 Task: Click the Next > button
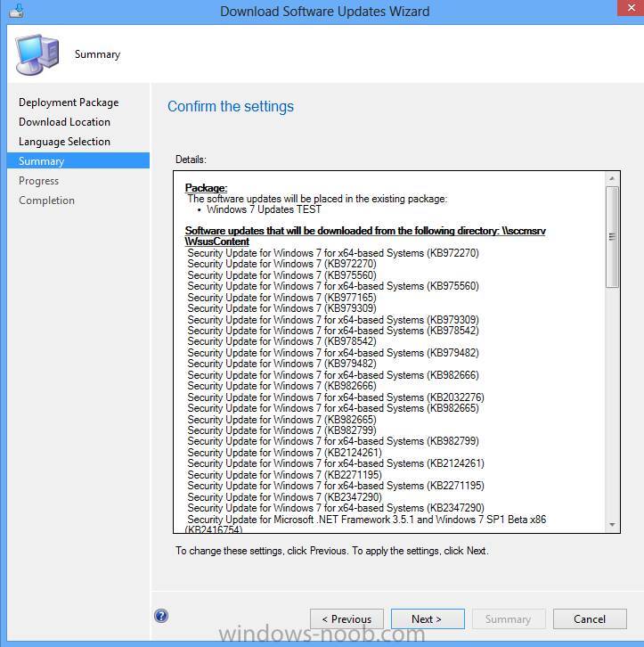pos(428,619)
